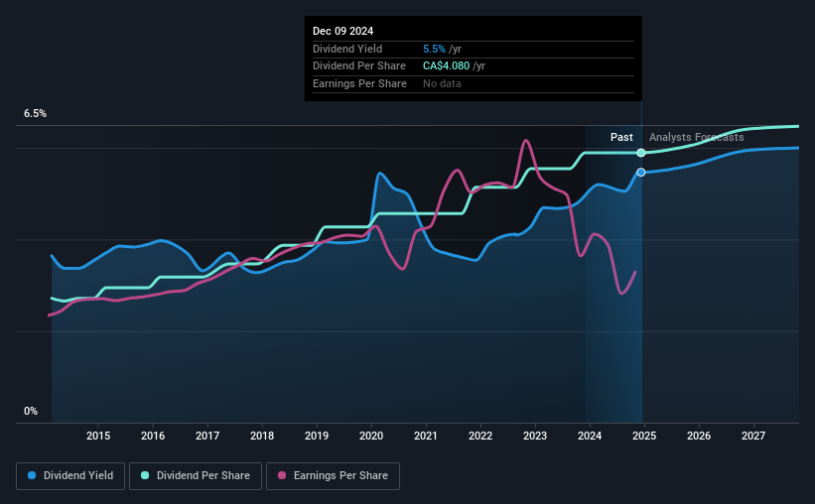Click the pink Earnings Per Share legend dot
The image size is (815, 504).
point(282,475)
